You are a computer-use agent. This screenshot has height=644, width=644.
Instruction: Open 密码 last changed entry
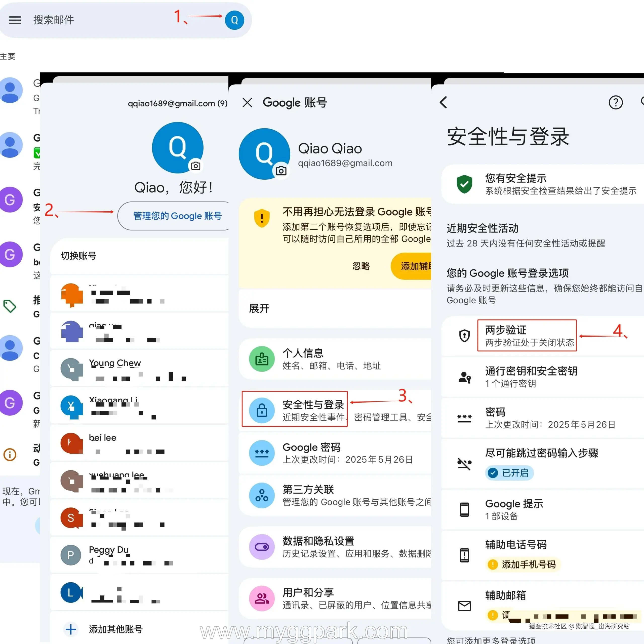(543, 418)
